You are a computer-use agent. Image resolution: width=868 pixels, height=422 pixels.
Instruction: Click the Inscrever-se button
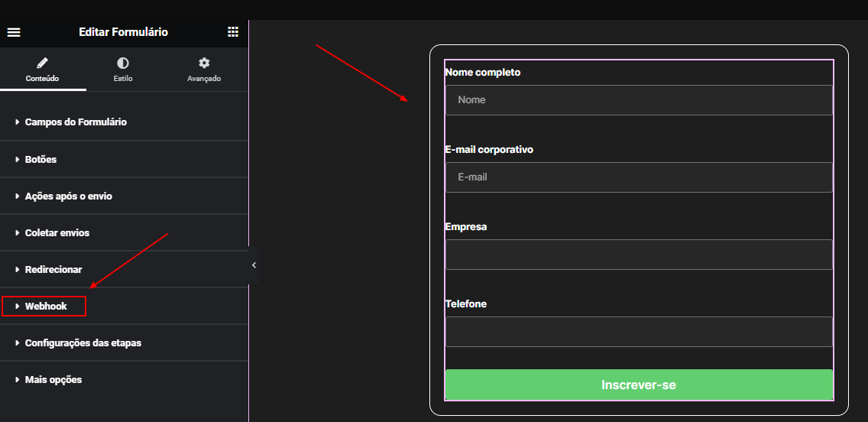click(639, 385)
